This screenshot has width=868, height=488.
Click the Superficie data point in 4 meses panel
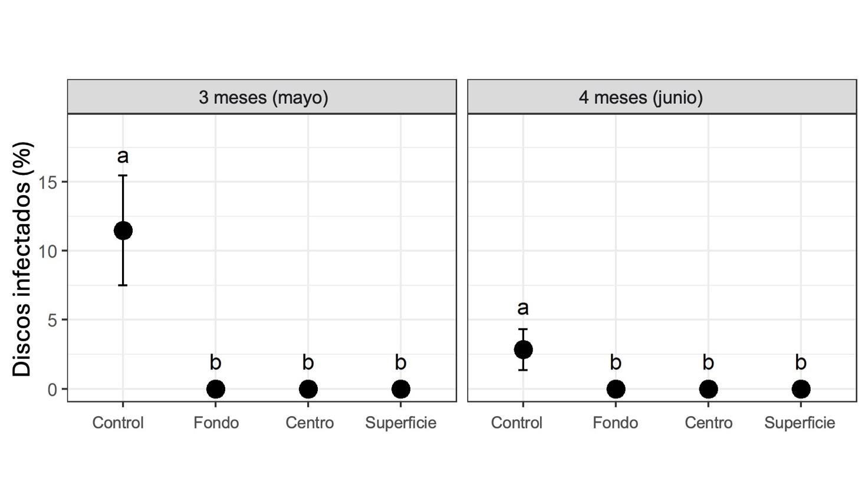801,389
